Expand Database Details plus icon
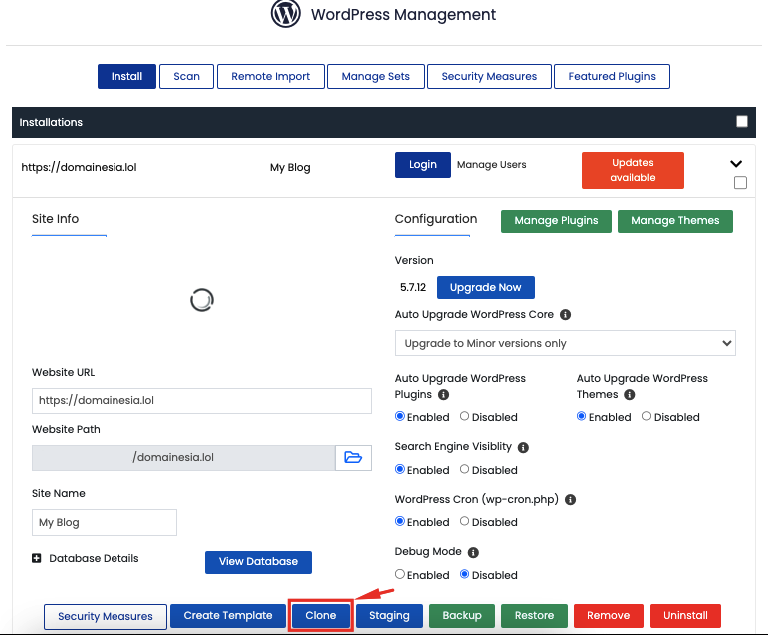768x635 pixels. point(37,558)
